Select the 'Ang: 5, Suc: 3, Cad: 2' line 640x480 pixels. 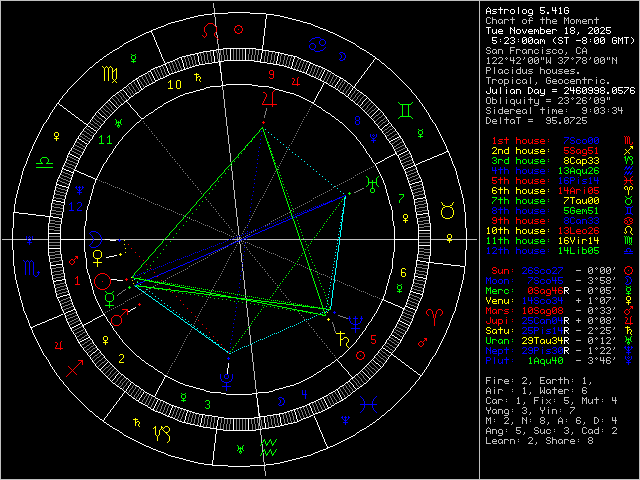coord(551,431)
